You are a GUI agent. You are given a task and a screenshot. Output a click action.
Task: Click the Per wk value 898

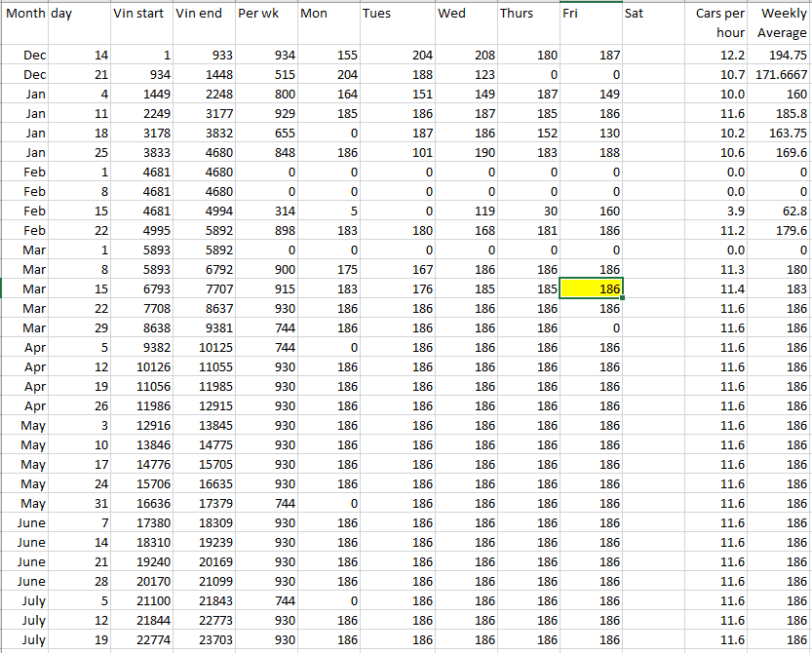(x=265, y=230)
